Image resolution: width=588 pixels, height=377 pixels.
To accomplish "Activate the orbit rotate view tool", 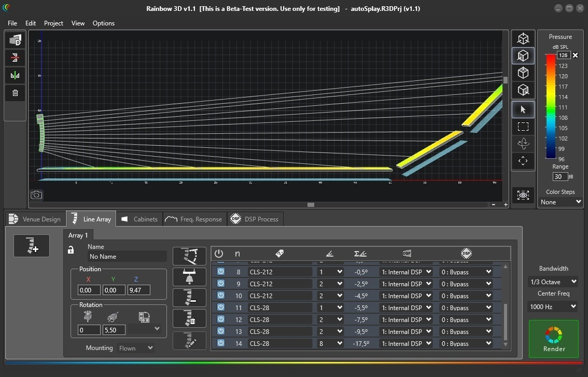I will [523, 144].
